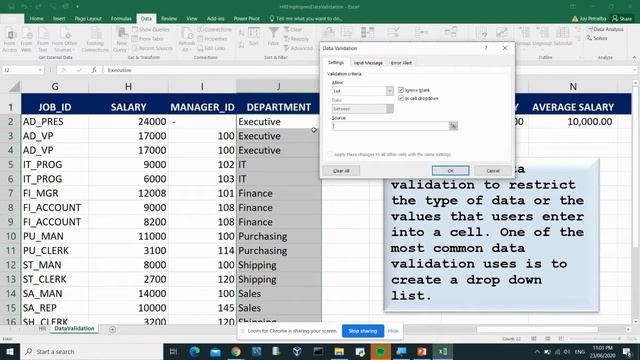Click the Source input field
640x360 pixels.
(x=390, y=126)
